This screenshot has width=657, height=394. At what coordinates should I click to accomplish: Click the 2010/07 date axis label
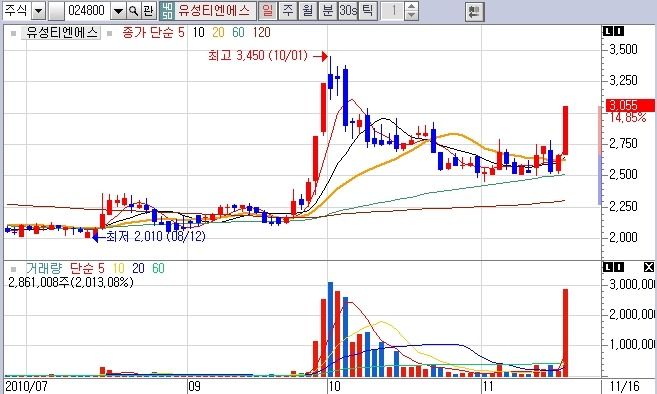pos(27,386)
